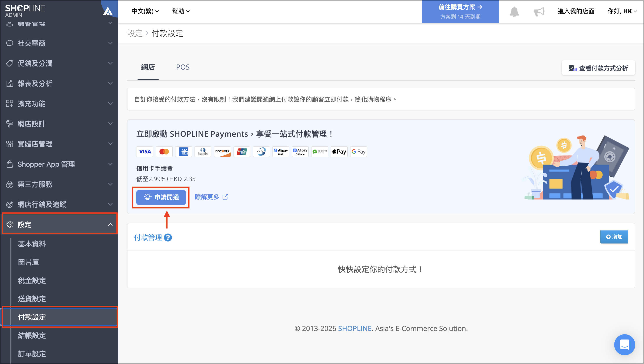This screenshot has width=644, height=364.
Task: Open the announcements megaphone icon
Action: pyautogui.click(x=539, y=12)
